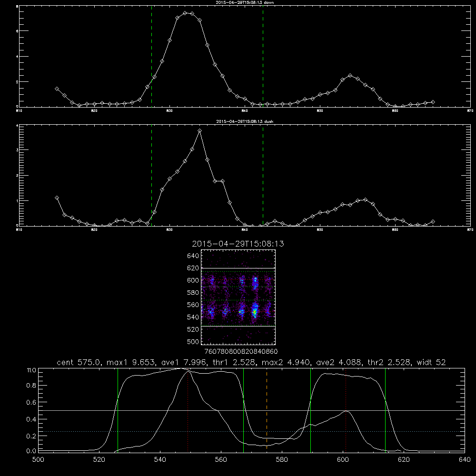Click the "2015-04-29T15:08:13 dawn" plot title
Viewport: 476px width, 476px height.
click(x=245, y=2)
